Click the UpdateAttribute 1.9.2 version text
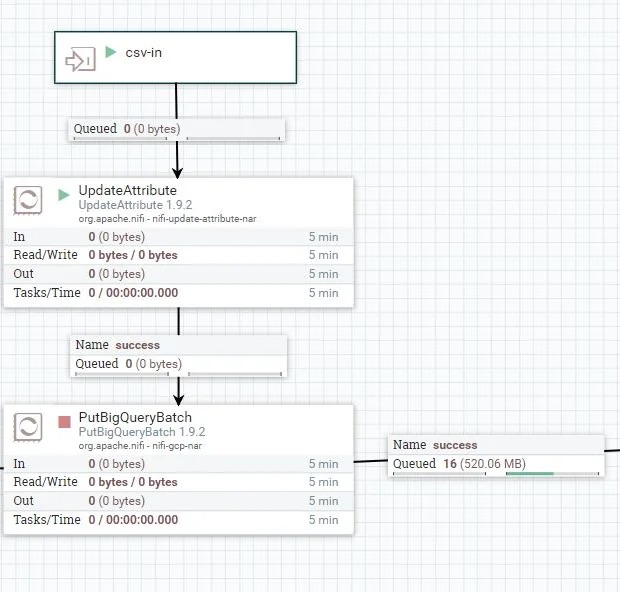The width and height of the screenshot is (620, 592). [135, 205]
